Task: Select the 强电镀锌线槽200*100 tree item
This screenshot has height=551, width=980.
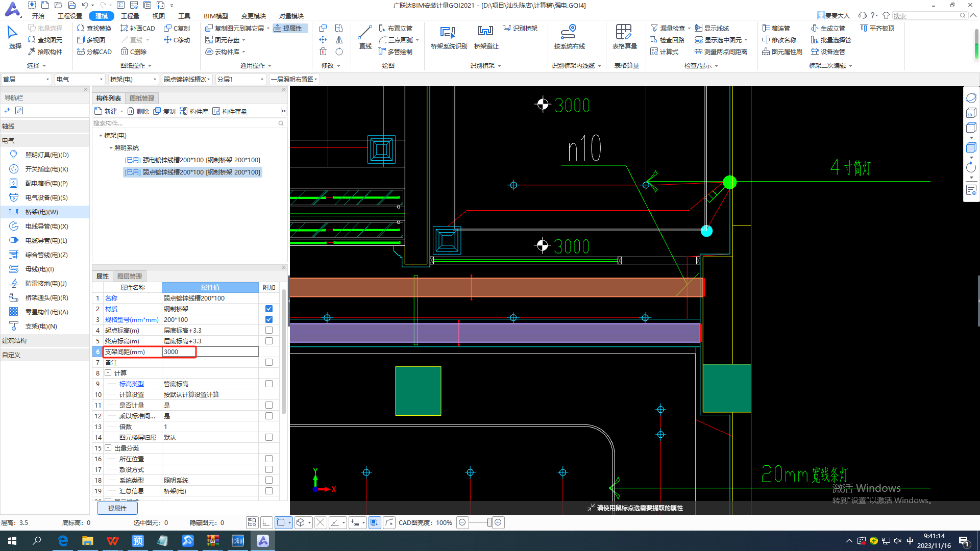Action: click(192, 160)
